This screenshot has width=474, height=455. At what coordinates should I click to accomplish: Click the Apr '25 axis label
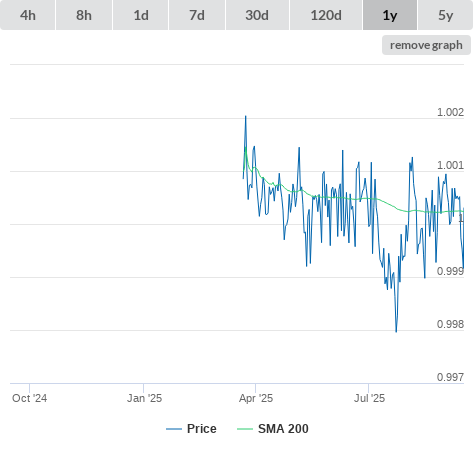click(256, 398)
